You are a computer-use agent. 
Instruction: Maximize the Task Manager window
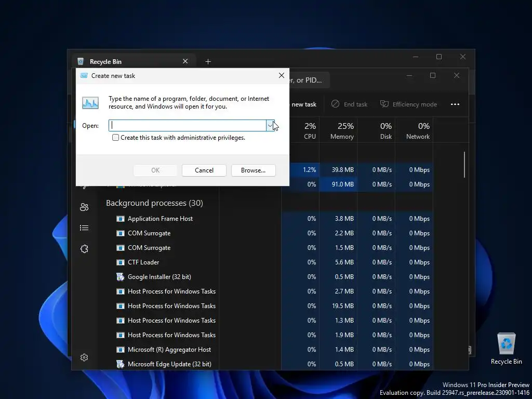(433, 75)
